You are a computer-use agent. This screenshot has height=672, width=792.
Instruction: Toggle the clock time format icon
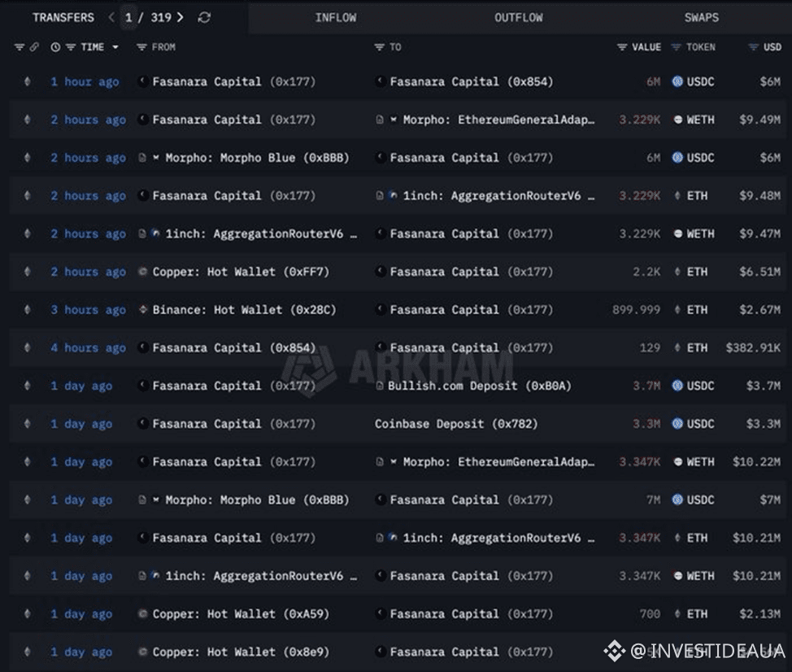55,47
